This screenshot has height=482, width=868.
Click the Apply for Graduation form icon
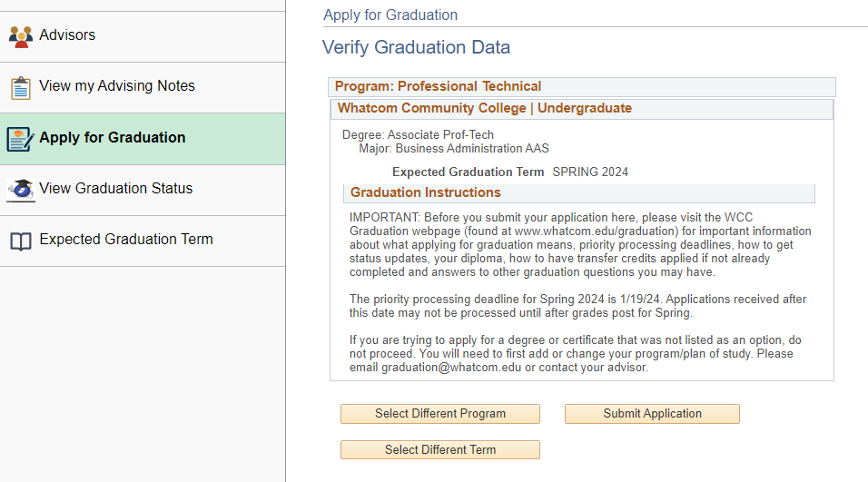pos(21,139)
